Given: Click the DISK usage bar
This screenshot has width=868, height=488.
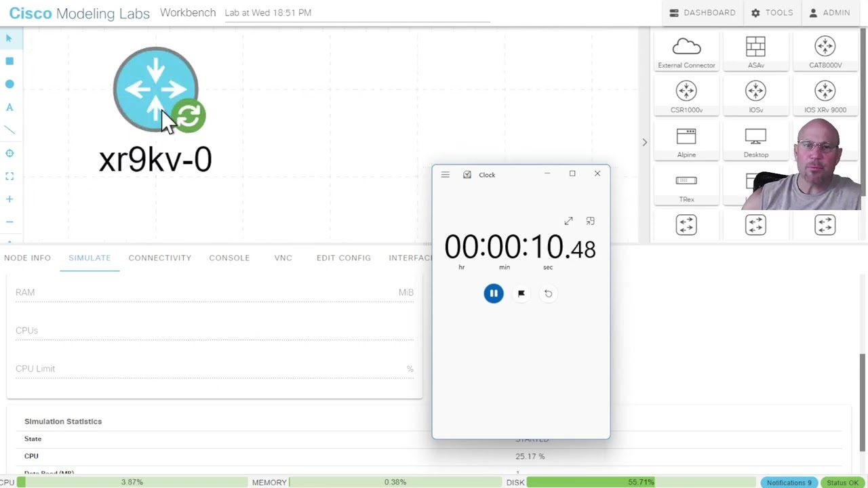Looking at the screenshot, I should click(641, 483).
